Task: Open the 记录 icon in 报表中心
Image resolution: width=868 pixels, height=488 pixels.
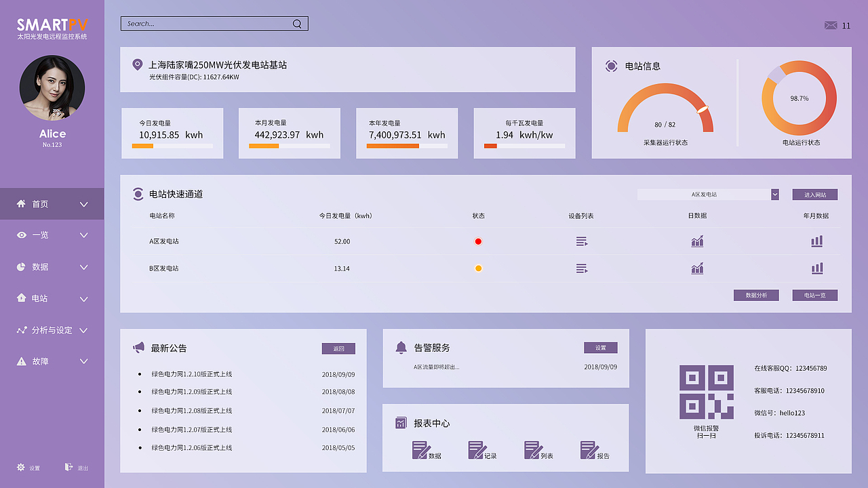Action: click(477, 449)
